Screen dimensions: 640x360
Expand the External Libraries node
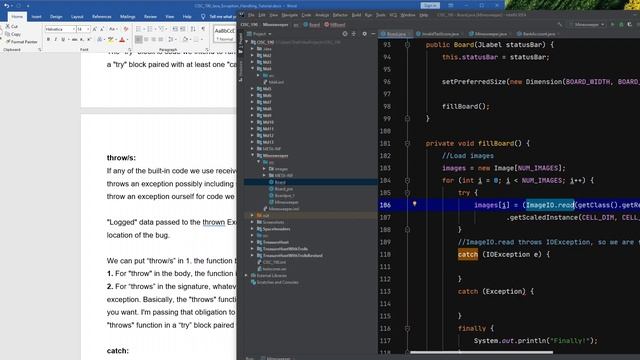247,276
